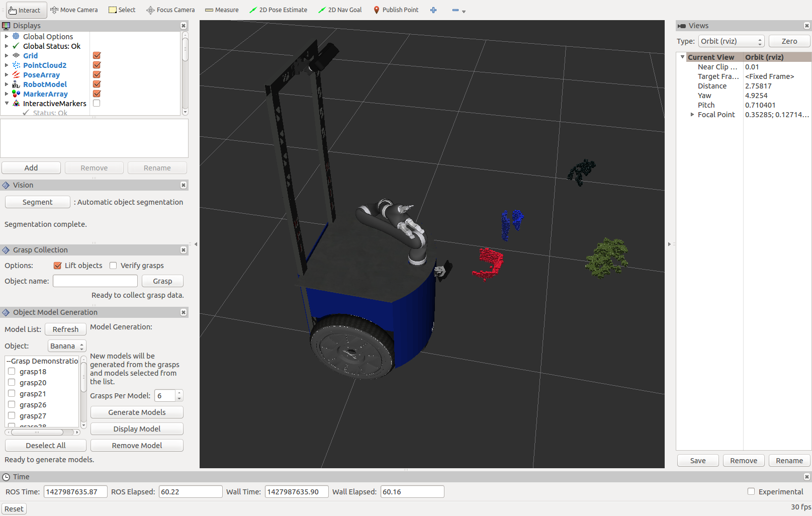Choose the Measure tool
812x516 pixels.
pos(222,10)
